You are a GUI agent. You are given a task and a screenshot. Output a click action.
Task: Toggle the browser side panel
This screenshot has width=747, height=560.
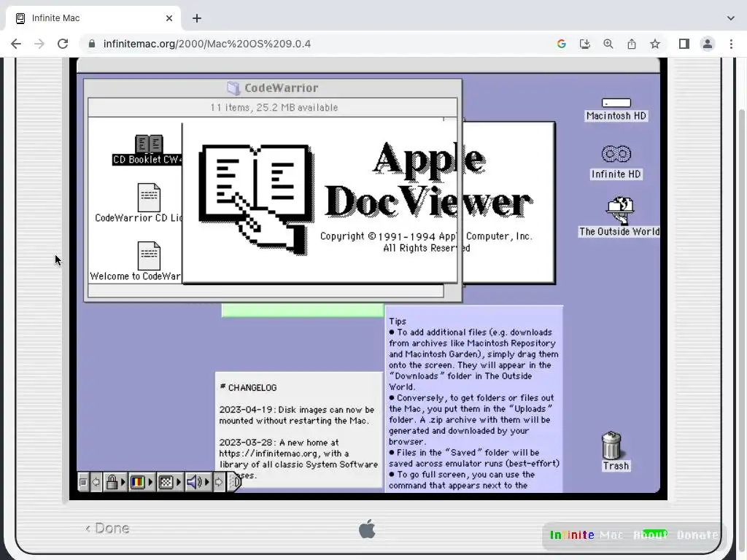[x=684, y=44]
